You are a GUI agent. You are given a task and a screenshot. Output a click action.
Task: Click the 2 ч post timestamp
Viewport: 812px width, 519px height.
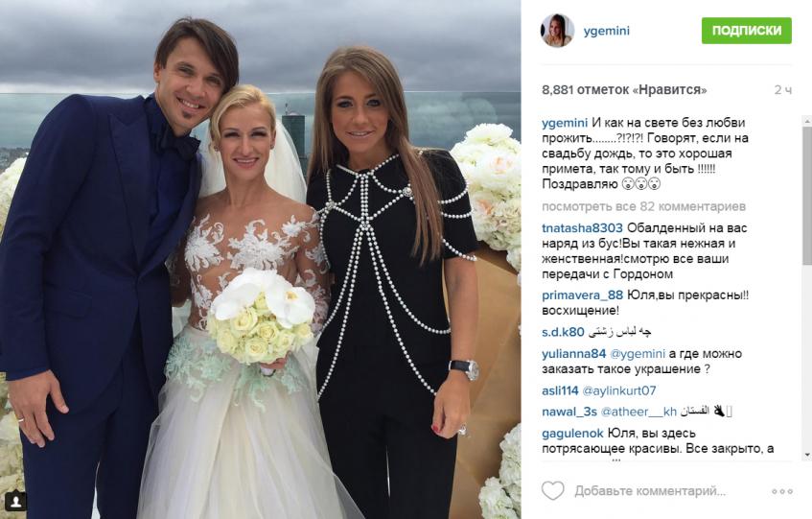point(782,89)
